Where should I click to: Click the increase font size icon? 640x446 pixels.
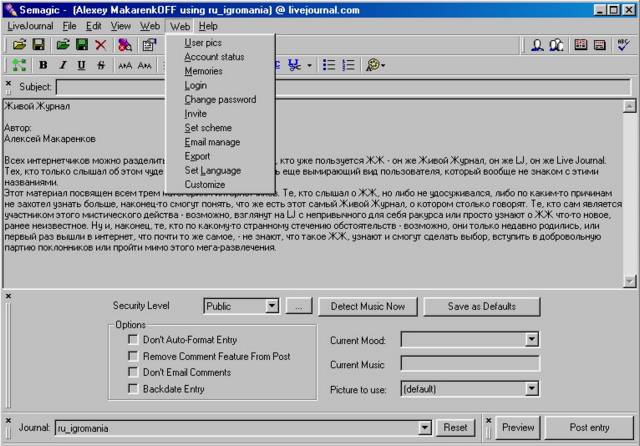[125, 65]
